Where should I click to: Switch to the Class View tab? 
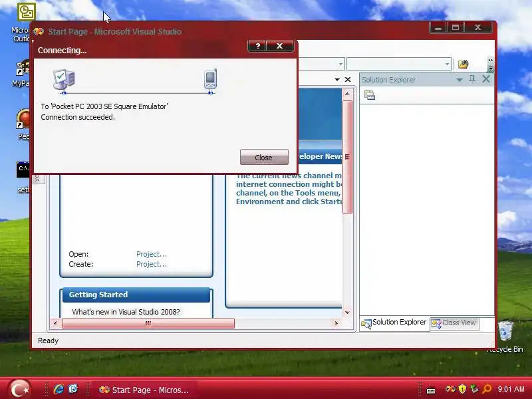tap(454, 323)
